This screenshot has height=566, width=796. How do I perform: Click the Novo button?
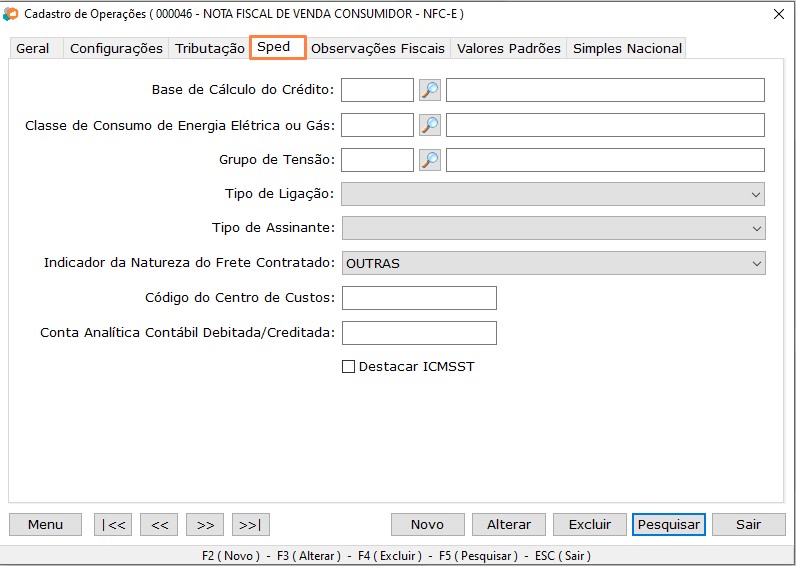click(427, 524)
